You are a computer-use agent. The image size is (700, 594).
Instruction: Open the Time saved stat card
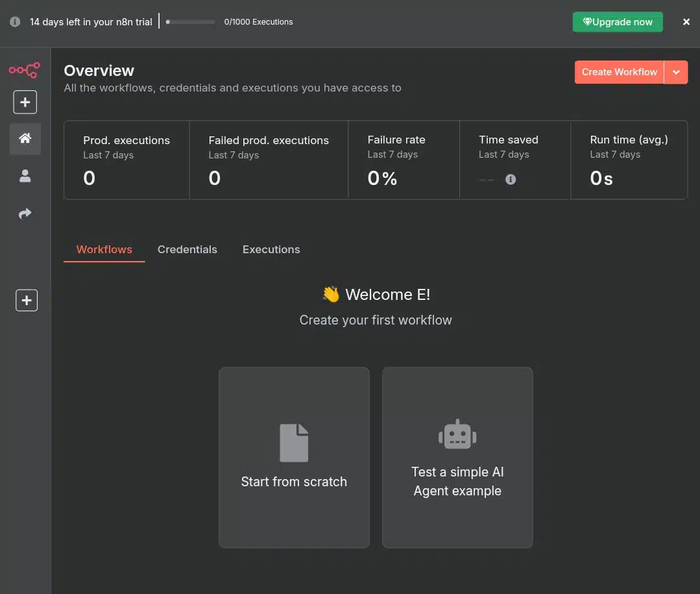[x=514, y=160]
